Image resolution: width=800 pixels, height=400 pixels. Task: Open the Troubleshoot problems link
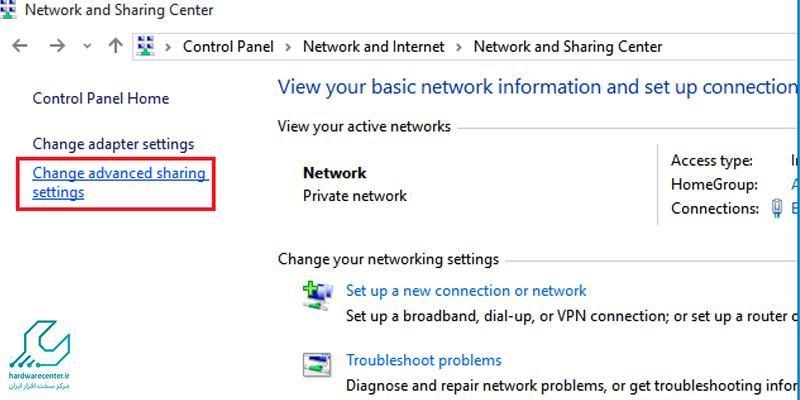point(424,360)
